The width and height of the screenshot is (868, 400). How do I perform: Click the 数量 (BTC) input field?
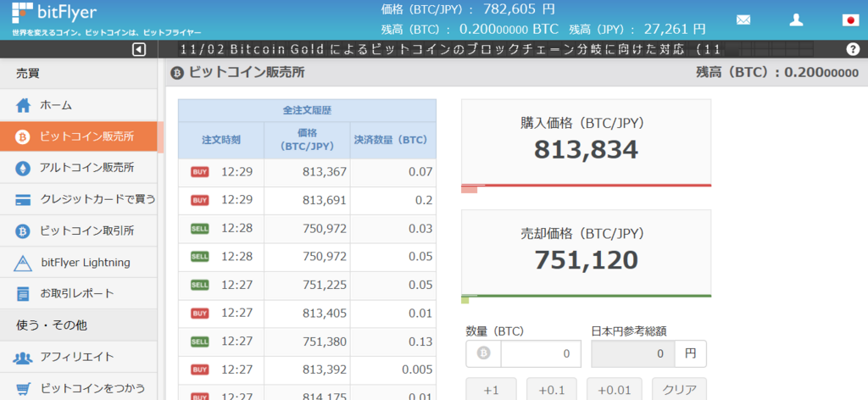(541, 353)
